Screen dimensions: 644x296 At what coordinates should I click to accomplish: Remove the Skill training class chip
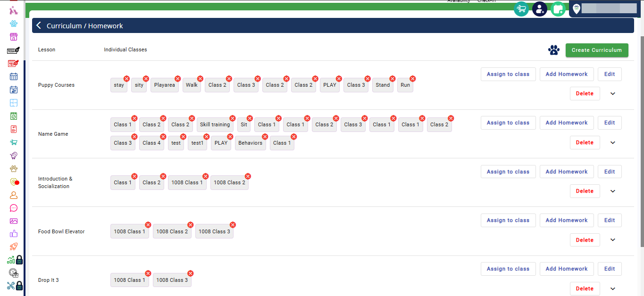point(232,118)
